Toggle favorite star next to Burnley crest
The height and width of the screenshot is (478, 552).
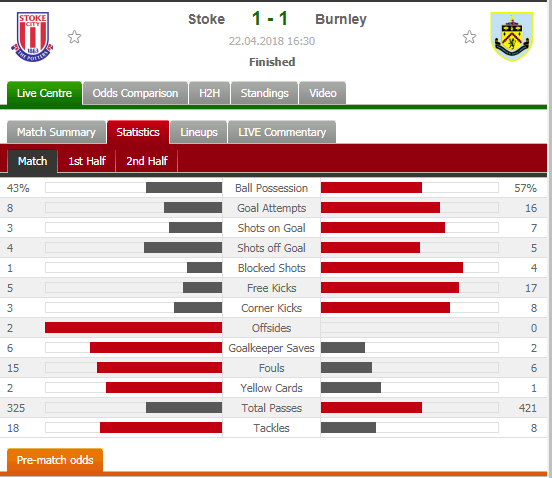point(469,37)
